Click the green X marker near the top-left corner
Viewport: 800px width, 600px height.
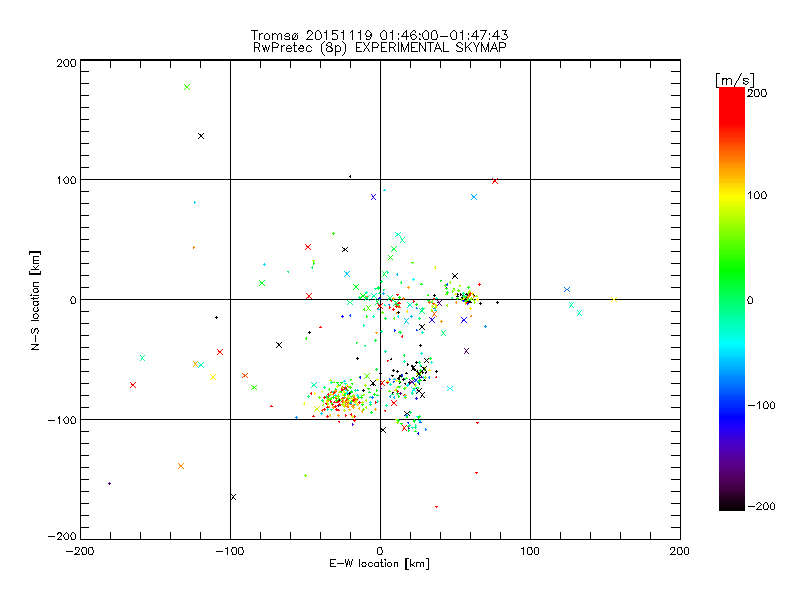pyautogui.click(x=187, y=87)
